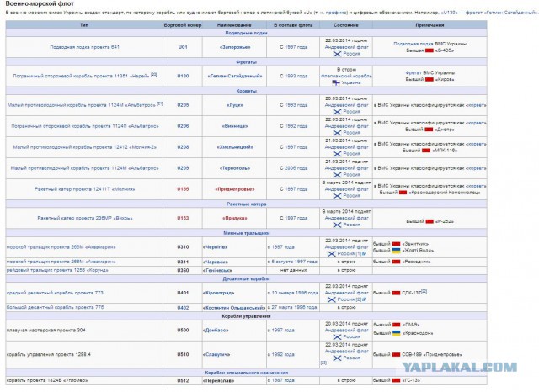Click the «Корабли специального назначения» heading row

246,373
